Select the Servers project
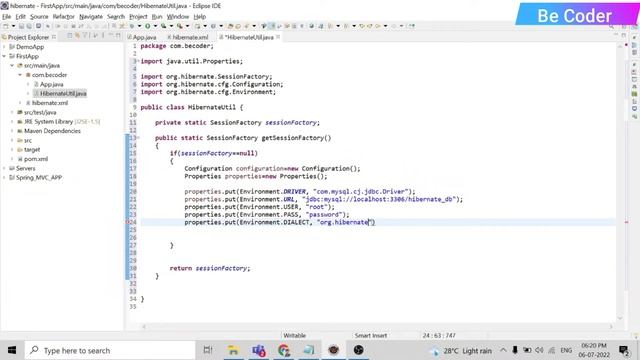 [25, 169]
